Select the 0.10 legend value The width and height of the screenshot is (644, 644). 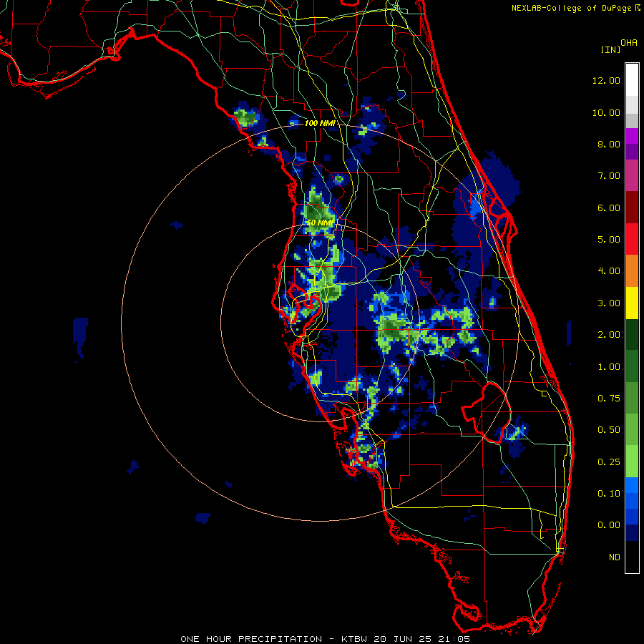tap(608, 494)
